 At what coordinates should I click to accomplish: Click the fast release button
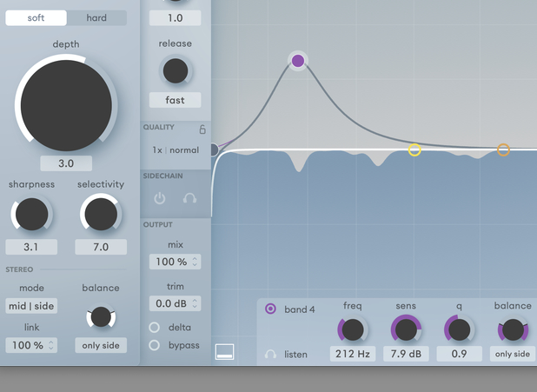point(176,100)
